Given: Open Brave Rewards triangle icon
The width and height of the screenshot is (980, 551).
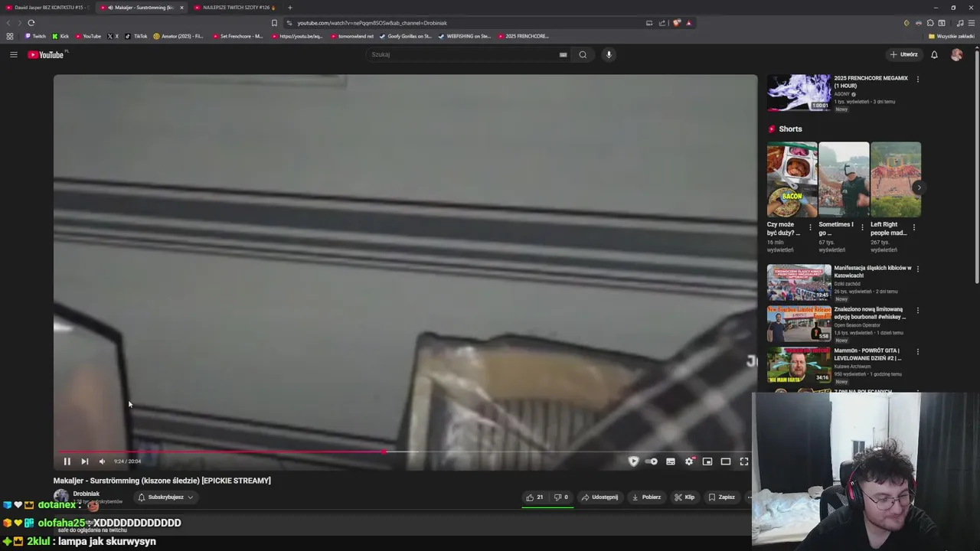Looking at the screenshot, I should (688, 23).
